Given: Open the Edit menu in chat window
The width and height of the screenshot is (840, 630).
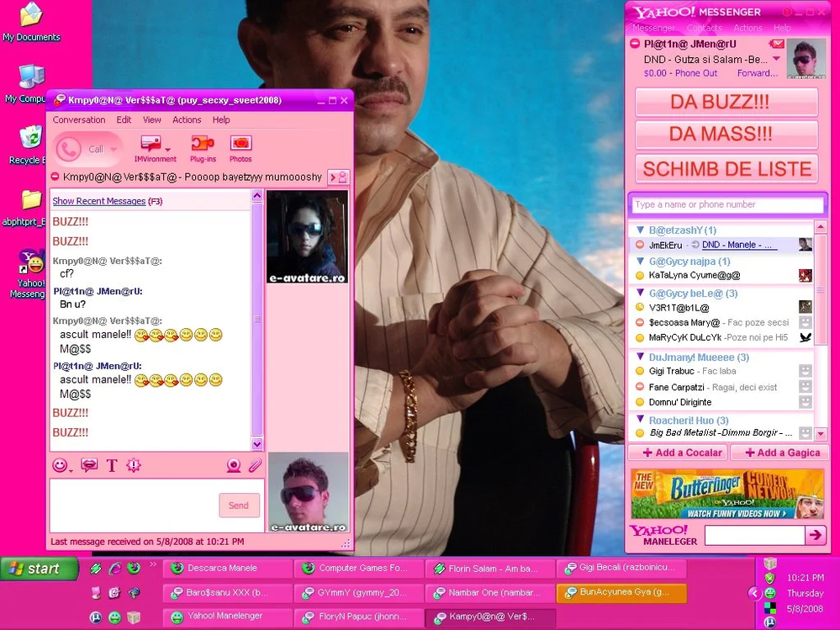Looking at the screenshot, I should 124,120.
